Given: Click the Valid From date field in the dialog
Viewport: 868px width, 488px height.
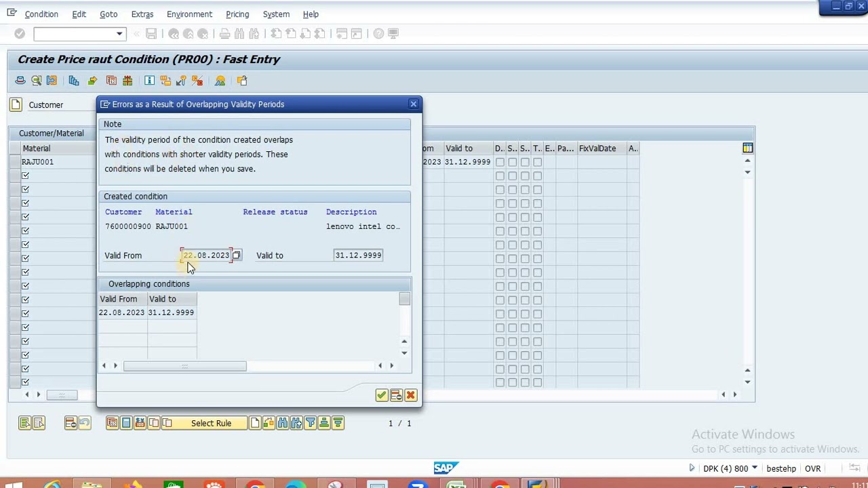Looking at the screenshot, I should coord(206,256).
